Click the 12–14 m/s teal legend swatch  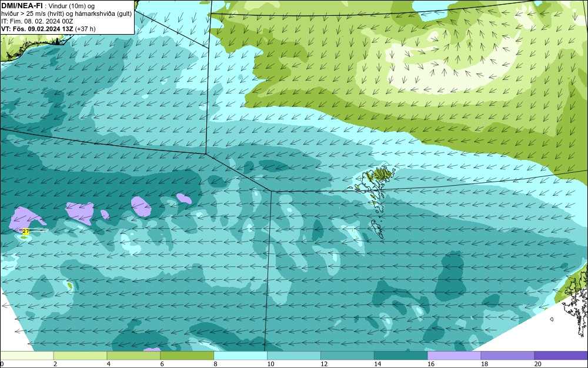(348, 356)
